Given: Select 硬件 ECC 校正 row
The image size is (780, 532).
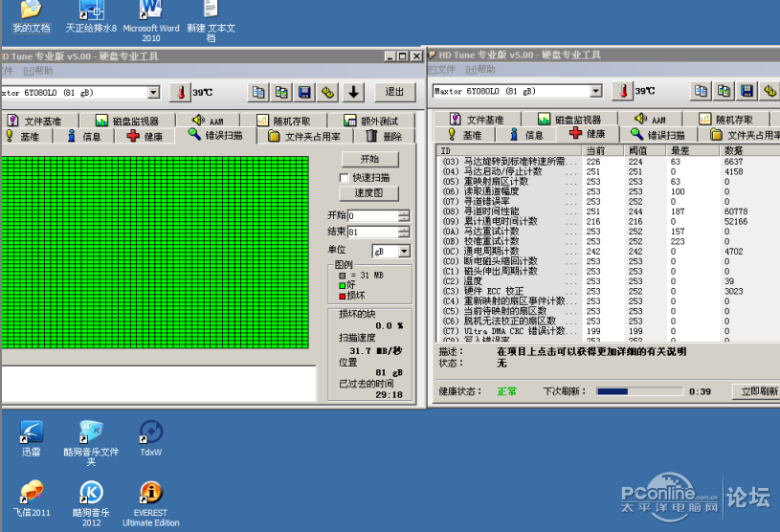Looking at the screenshot, I should click(609, 291).
